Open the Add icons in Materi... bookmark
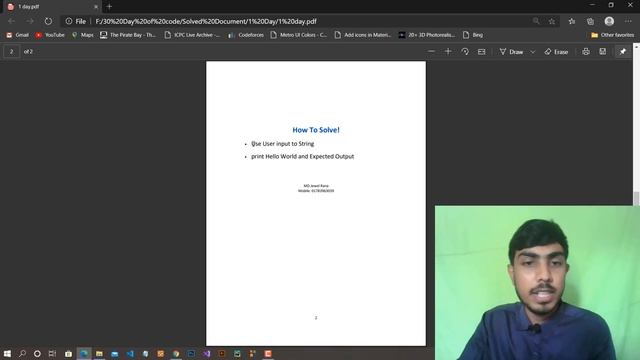The width and height of the screenshot is (640, 360). pos(362,35)
